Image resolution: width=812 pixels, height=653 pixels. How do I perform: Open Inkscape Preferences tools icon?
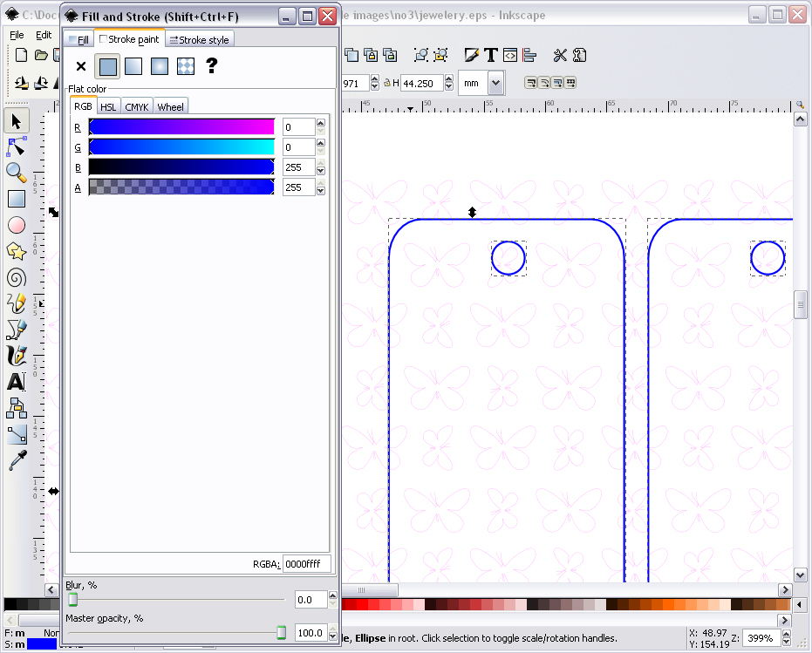coord(560,55)
